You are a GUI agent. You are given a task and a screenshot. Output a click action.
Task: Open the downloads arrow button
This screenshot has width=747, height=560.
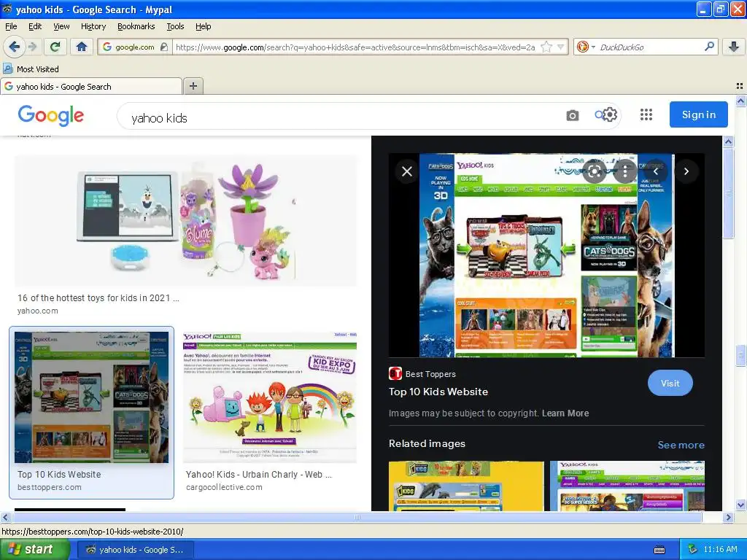click(x=734, y=47)
